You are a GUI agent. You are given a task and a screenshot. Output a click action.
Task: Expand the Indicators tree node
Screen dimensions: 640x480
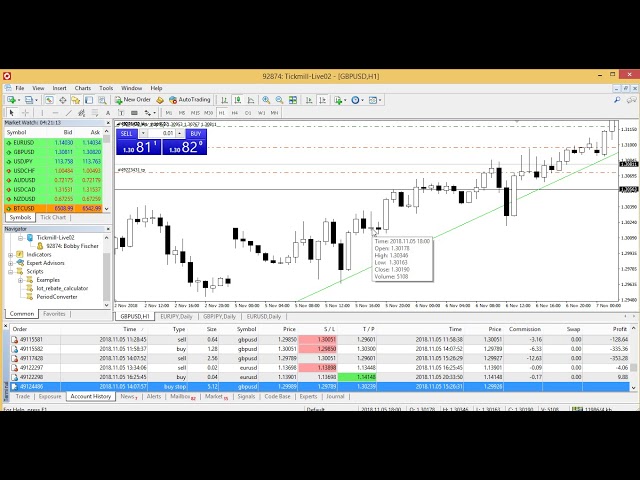coord(11,255)
